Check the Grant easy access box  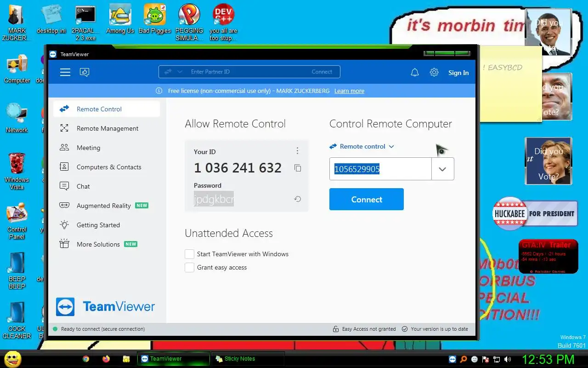(x=189, y=267)
